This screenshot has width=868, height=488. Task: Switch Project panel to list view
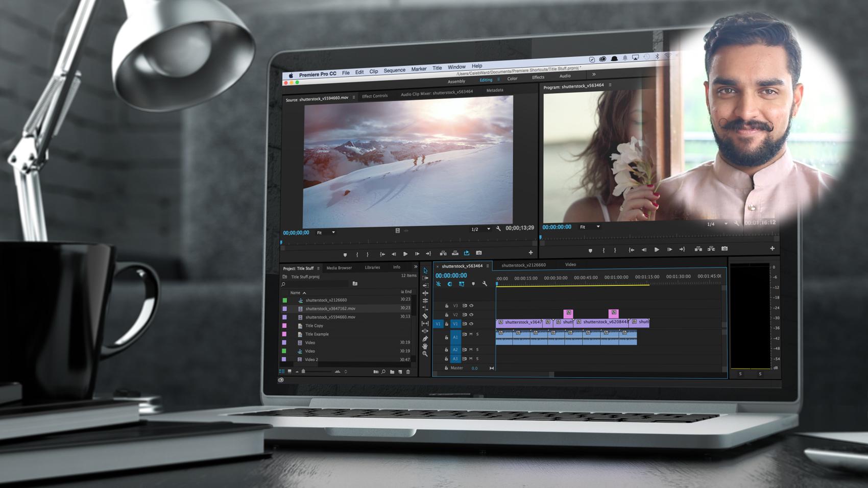click(x=281, y=371)
